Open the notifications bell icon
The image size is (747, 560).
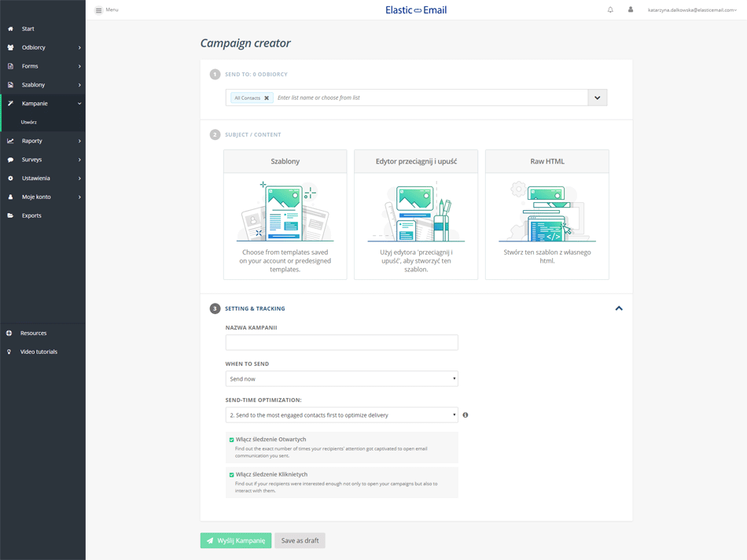pyautogui.click(x=612, y=9)
